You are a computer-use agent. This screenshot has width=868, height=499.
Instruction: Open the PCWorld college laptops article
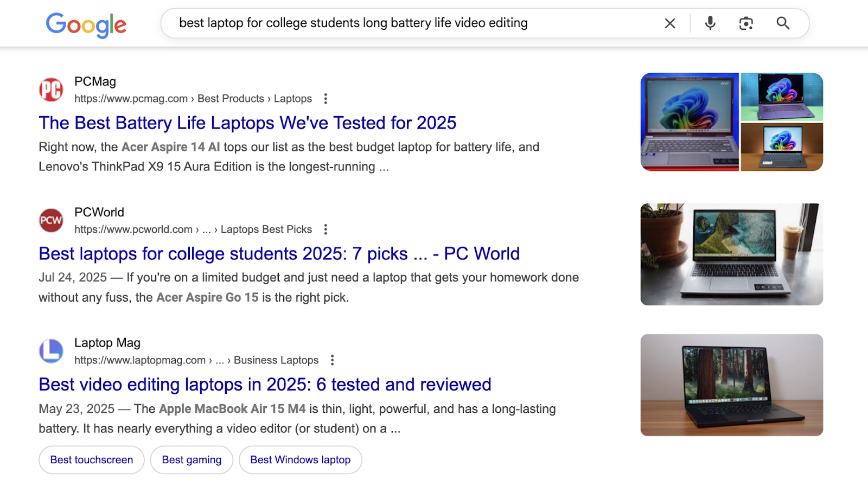pos(279,253)
